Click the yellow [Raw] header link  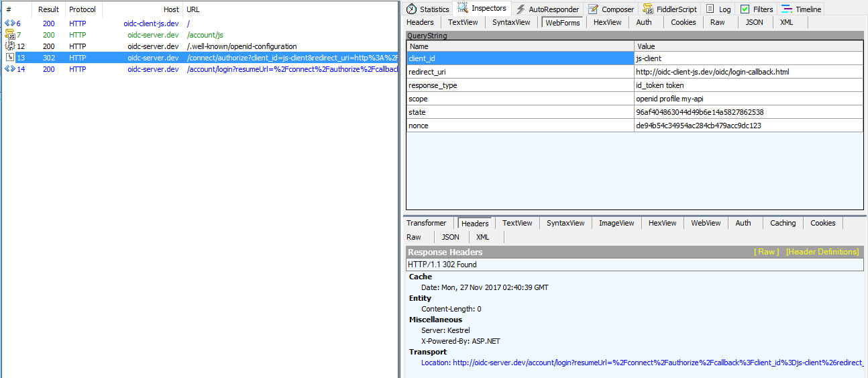tap(767, 252)
